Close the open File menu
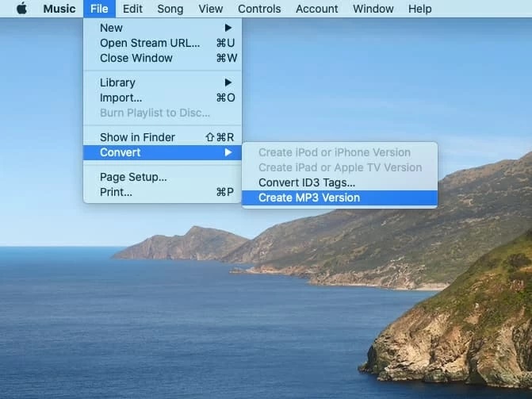532x399 pixels. click(99, 9)
